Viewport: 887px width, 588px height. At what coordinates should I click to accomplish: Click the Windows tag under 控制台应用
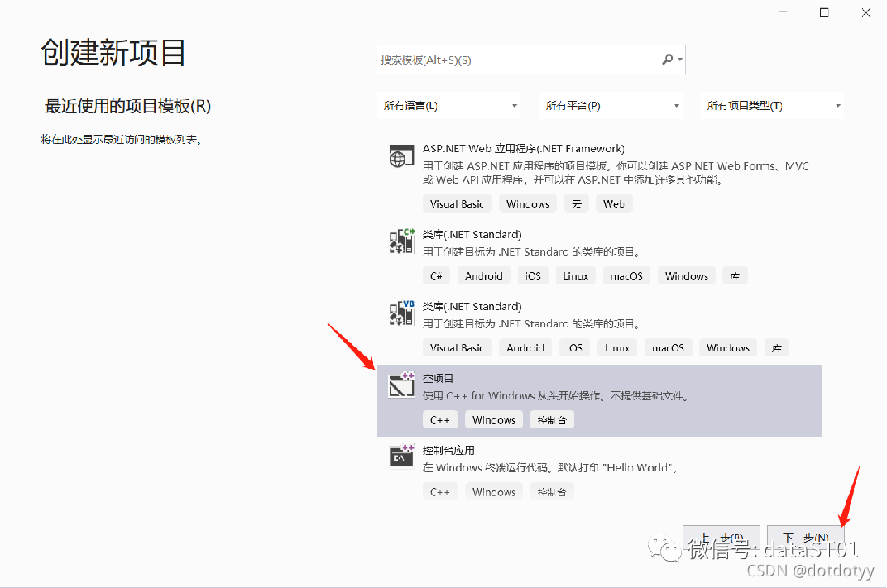pos(494,492)
